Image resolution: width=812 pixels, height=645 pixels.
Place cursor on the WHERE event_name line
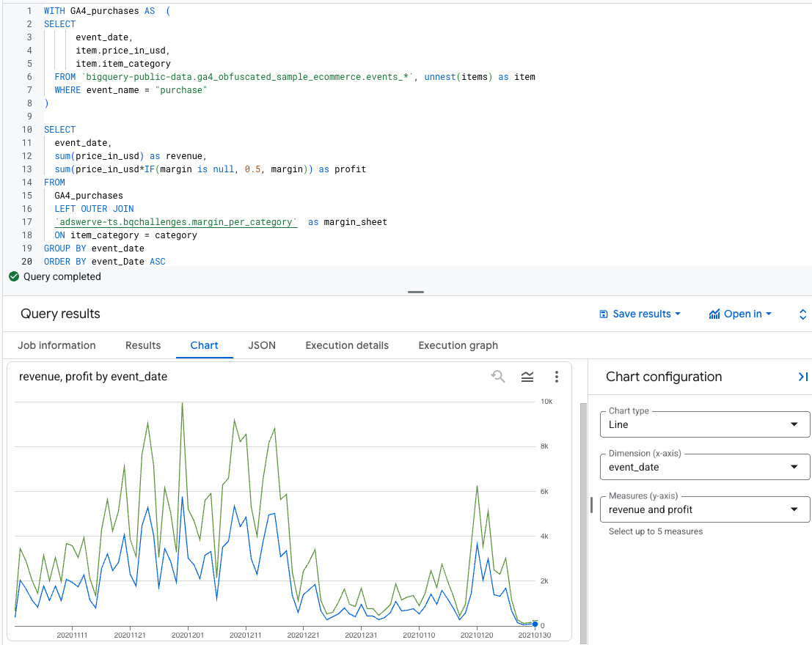point(131,90)
